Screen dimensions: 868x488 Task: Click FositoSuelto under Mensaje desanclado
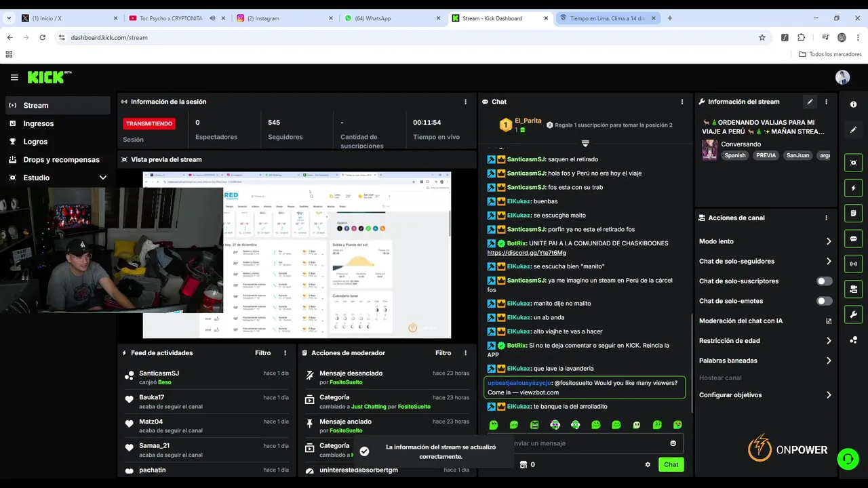pos(346,382)
